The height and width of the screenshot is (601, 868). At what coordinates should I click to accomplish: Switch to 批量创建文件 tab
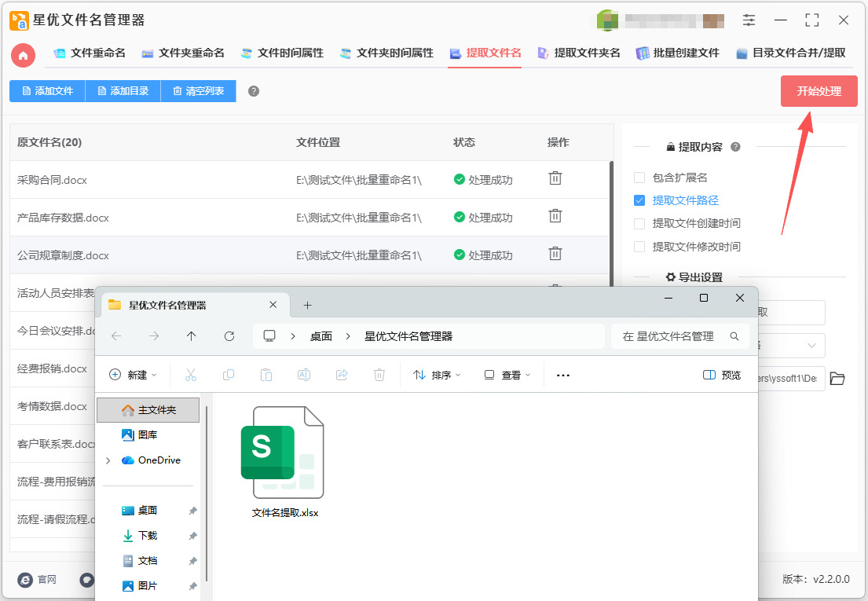click(x=678, y=53)
